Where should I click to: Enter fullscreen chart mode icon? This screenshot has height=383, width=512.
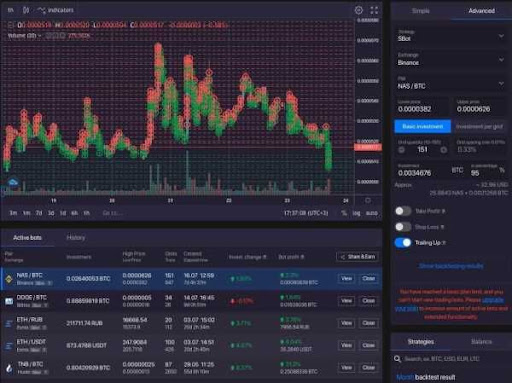coord(374,10)
